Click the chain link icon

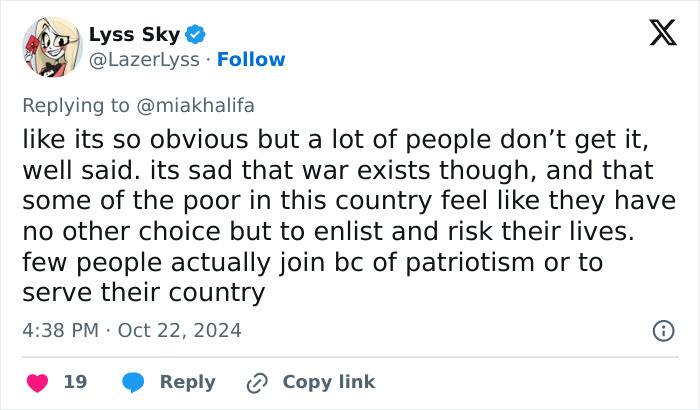(259, 382)
